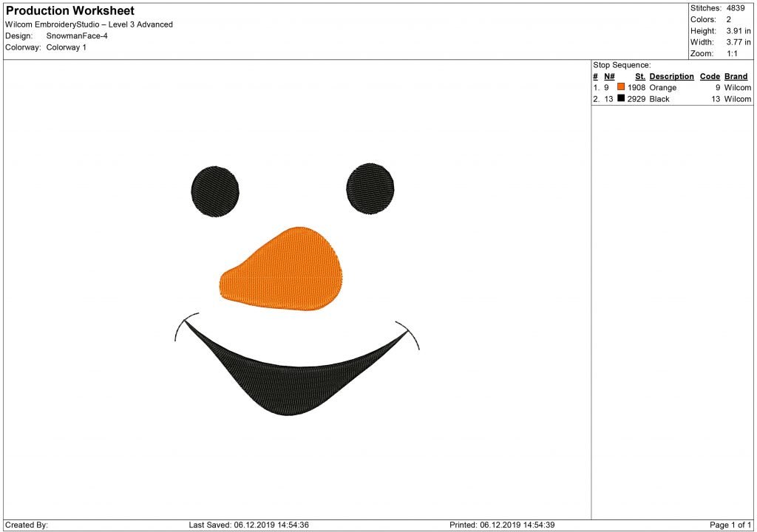Click the Production Worksheet title
Screen dimensions: 757x532
coord(69,10)
